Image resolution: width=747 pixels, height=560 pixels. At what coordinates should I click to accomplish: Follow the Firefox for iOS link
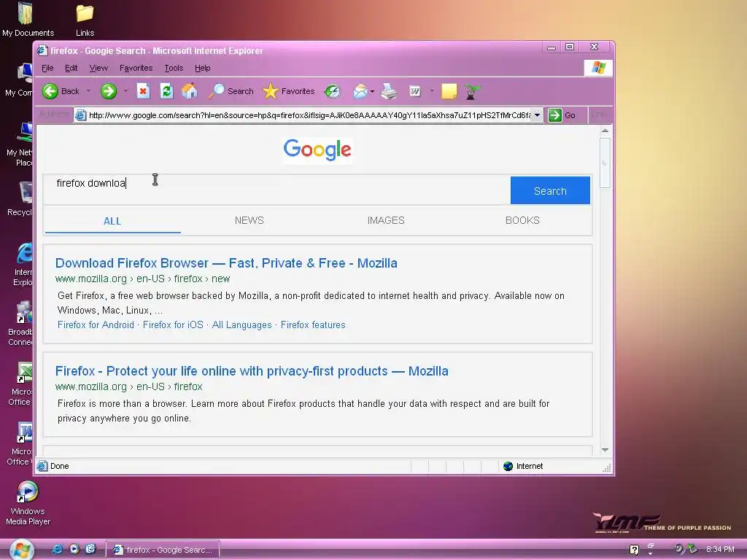click(173, 324)
